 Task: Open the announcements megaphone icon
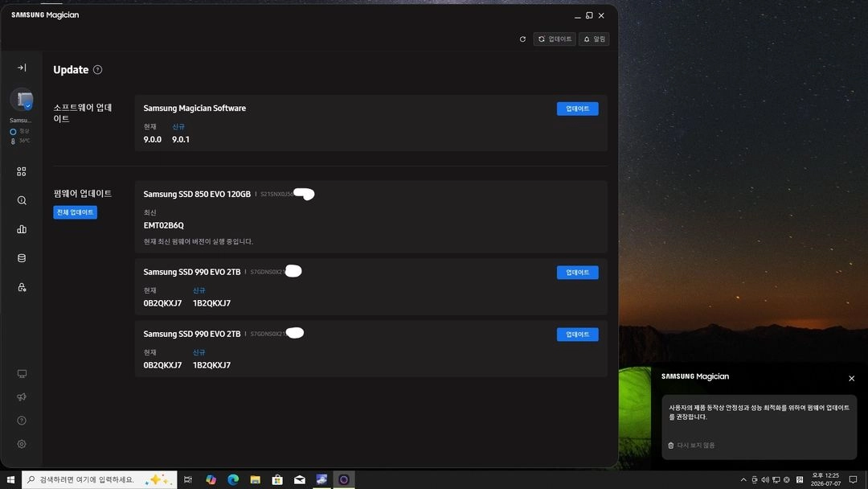tap(22, 397)
